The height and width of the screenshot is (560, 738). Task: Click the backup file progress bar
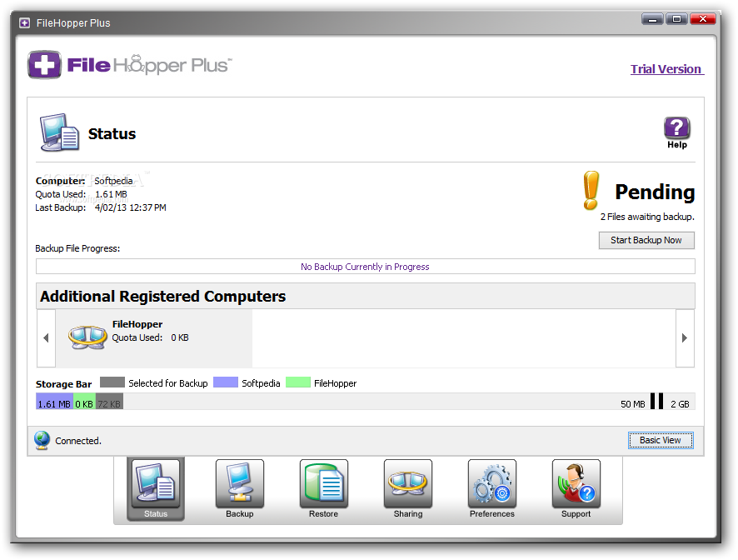[365, 267]
